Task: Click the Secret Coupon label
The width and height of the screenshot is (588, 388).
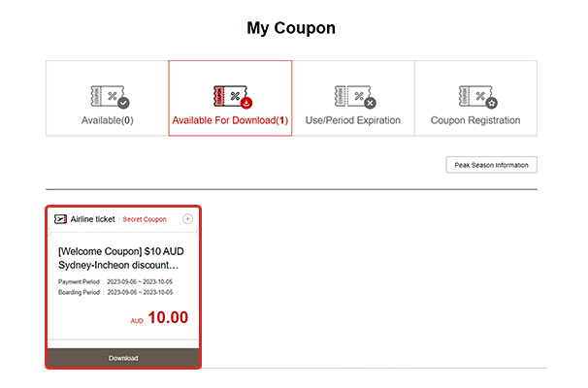Action: pyautogui.click(x=145, y=219)
